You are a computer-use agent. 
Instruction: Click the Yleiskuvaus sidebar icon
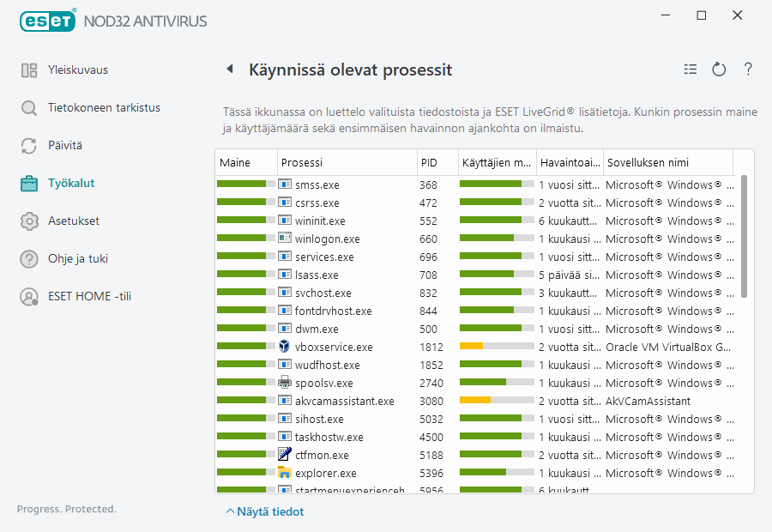tap(29, 70)
